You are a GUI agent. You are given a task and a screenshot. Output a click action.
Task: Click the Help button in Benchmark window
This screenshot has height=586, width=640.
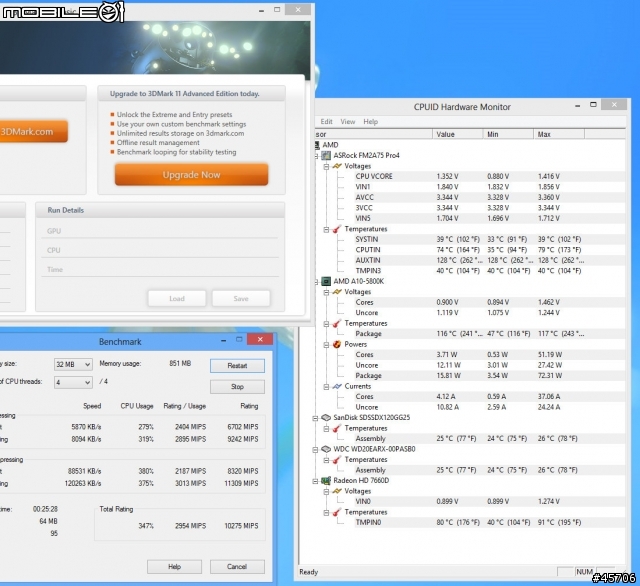[174, 566]
